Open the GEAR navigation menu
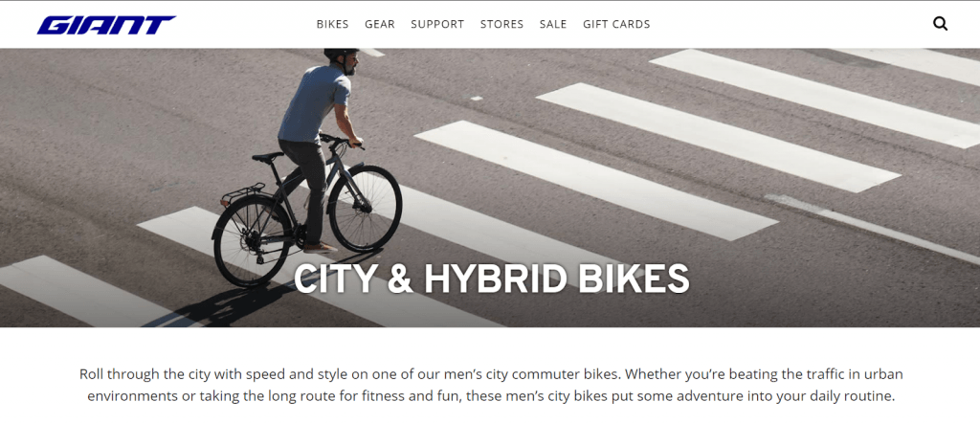The width and height of the screenshot is (980, 424). (380, 24)
